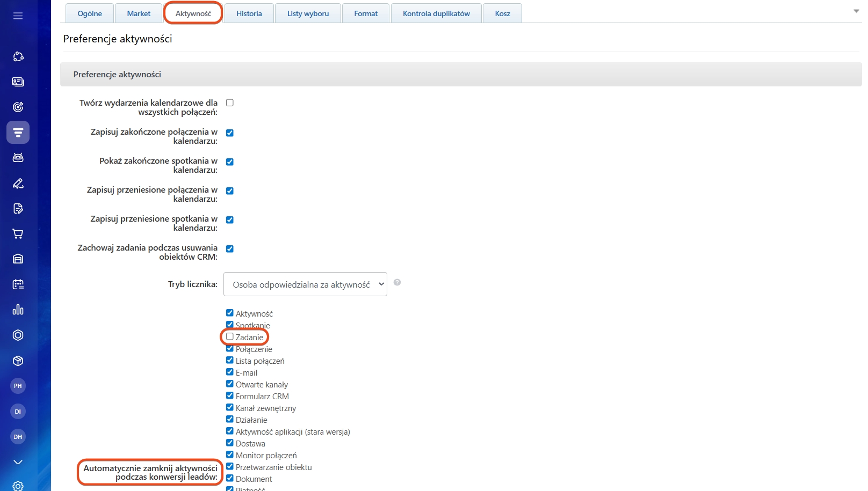Open the bar chart analytics icon
Image resolution: width=868 pixels, height=491 pixels.
click(x=18, y=310)
